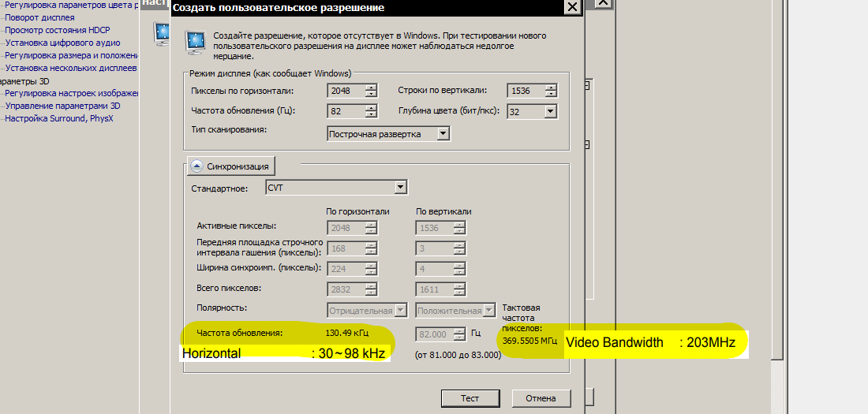The image size is (868, 414).
Task: Increase the Пикселы по горизонтали stepper
Action: [x=371, y=88]
